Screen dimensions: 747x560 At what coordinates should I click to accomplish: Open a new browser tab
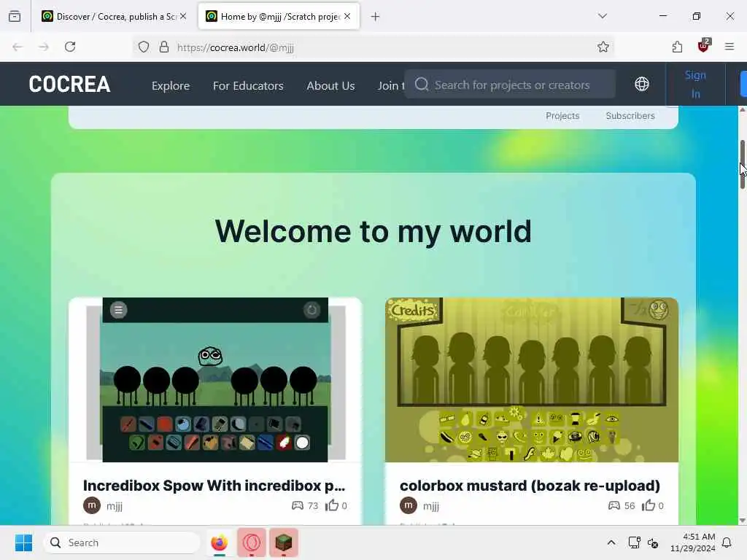[x=376, y=17]
